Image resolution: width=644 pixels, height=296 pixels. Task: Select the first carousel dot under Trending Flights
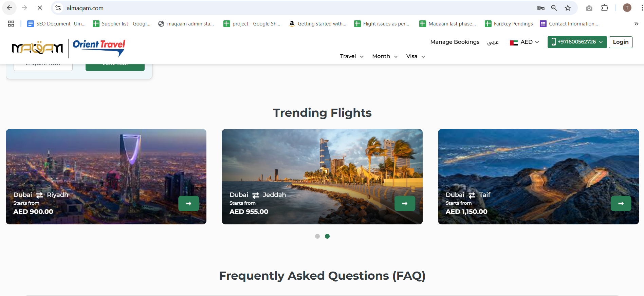[x=317, y=236]
